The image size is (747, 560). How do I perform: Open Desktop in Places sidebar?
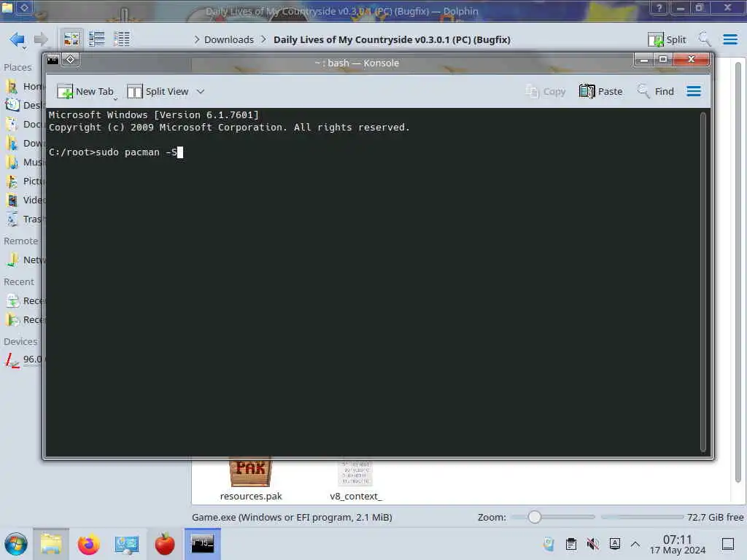(24, 105)
